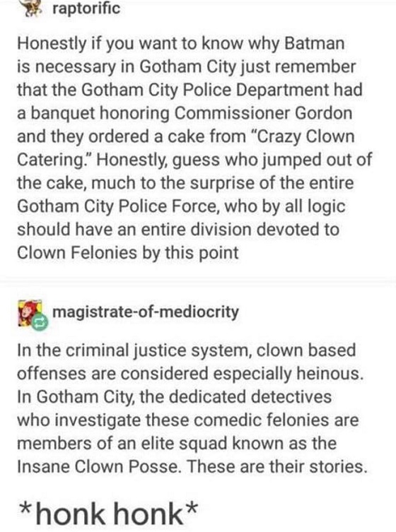Visit the magistrate-of-mediocrity username link
The image size is (396, 532).
146,312
